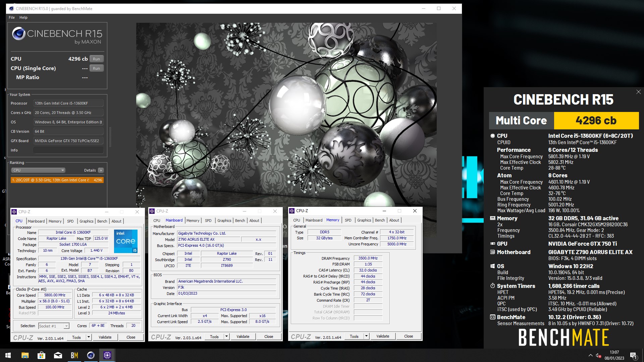Click BenchMate System Timers icon

(x=492, y=286)
